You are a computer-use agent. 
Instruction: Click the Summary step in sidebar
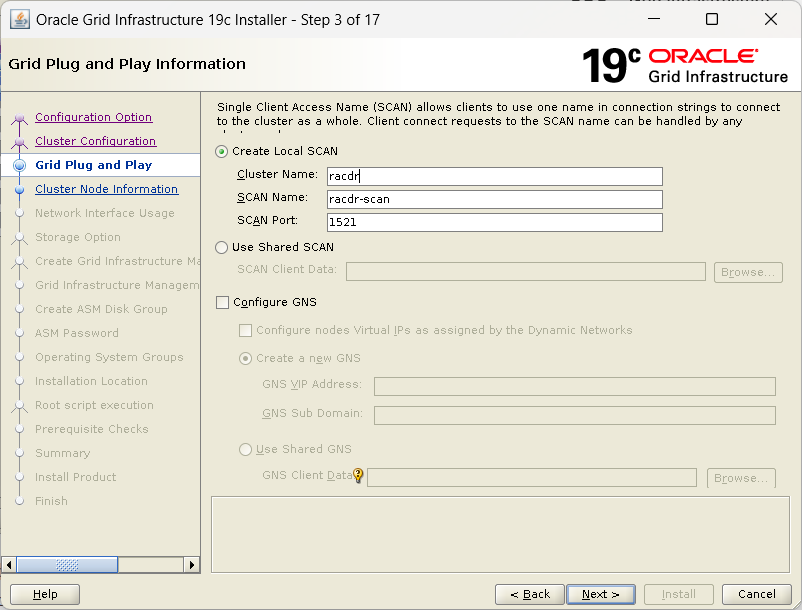coord(62,454)
